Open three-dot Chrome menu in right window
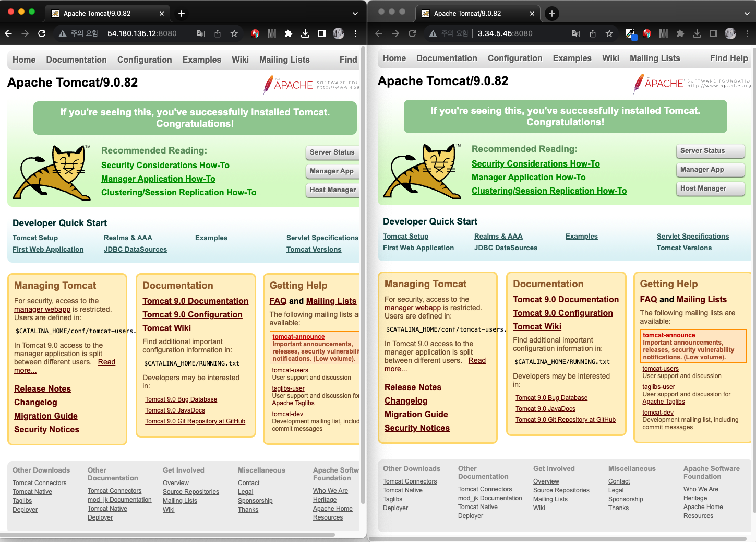The height and width of the screenshot is (542, 756). [747, 33]
